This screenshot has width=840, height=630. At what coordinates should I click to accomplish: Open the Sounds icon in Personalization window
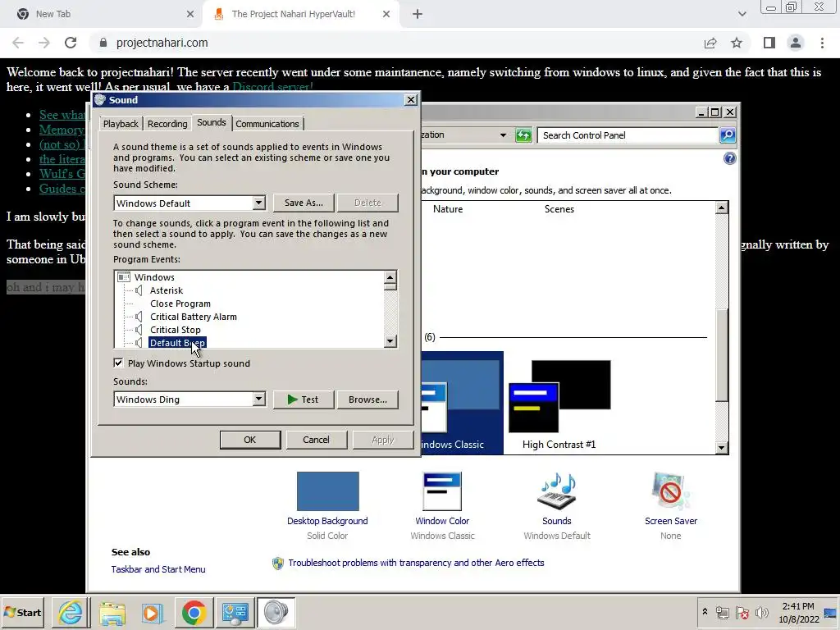[556, 491]
